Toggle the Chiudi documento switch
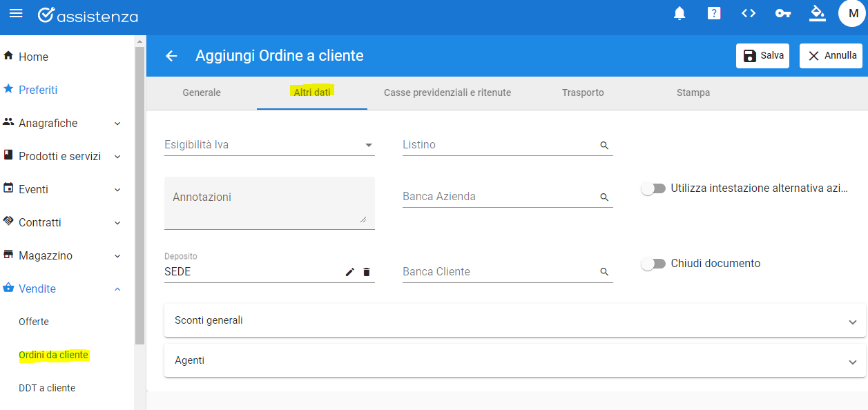868x410 pixels. (653, 264)
